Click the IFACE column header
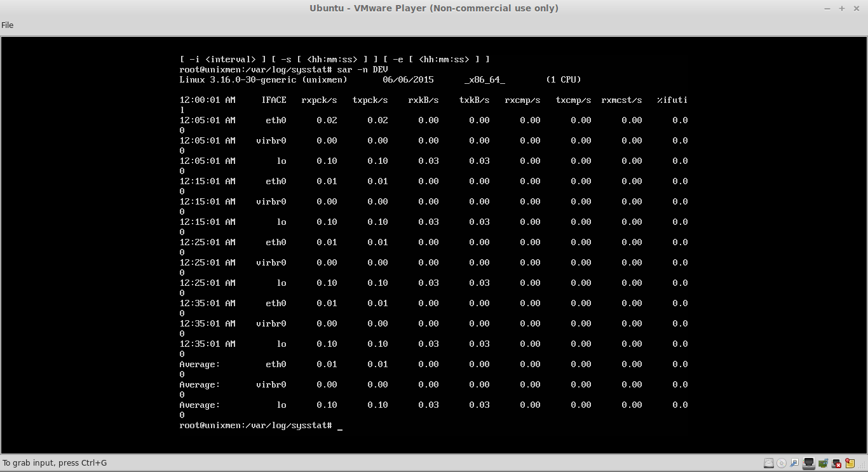 pyautogui.click(x=274, y=100)
